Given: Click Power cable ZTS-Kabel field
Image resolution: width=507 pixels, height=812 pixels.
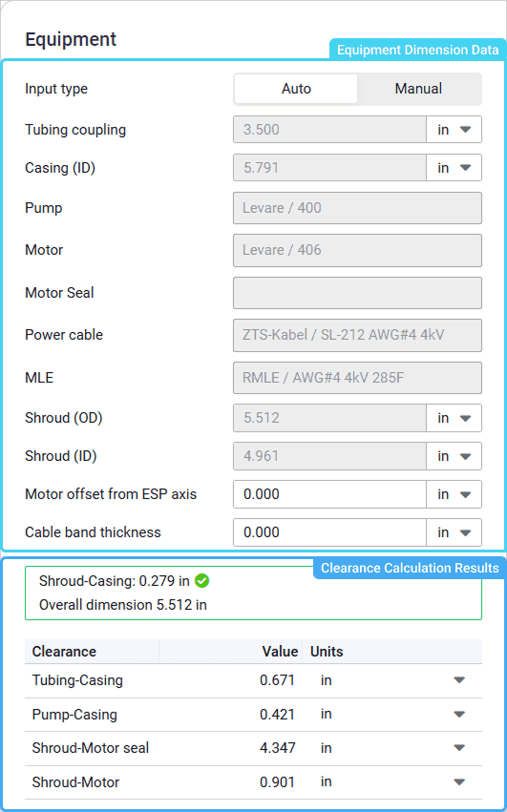Looking at the screenshot, I should (357, 335).
